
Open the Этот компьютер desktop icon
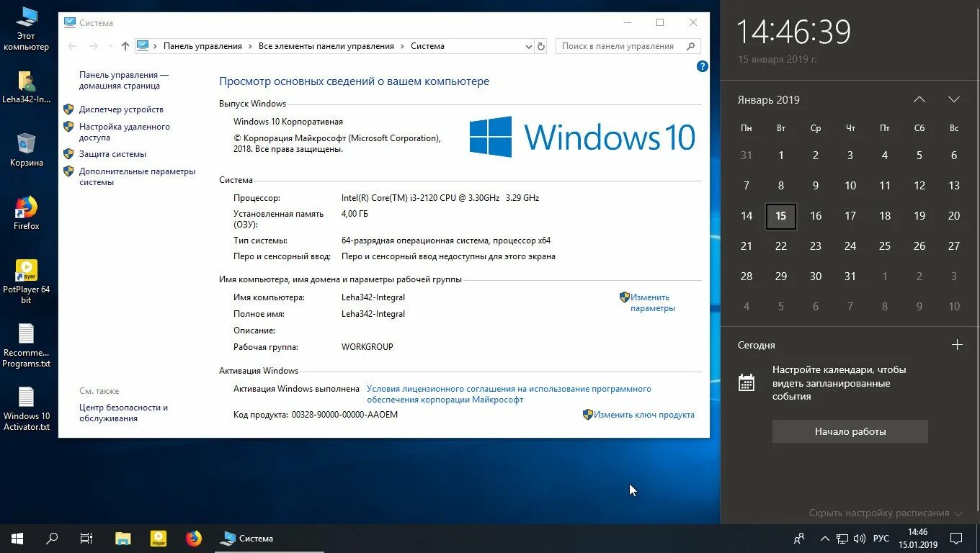tap(26, 29)
